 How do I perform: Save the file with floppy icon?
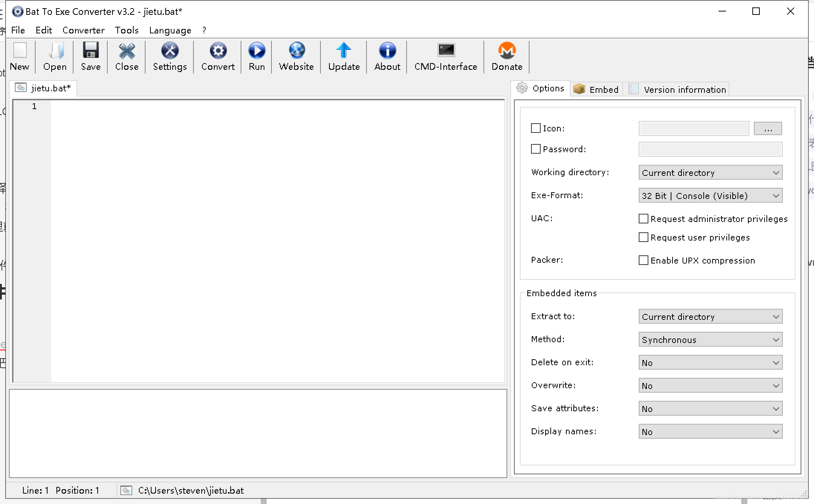(x=91, y=56)
